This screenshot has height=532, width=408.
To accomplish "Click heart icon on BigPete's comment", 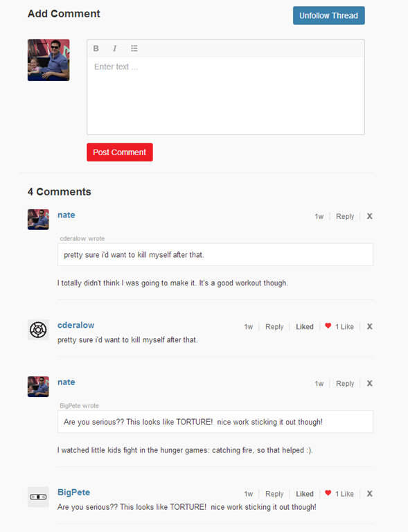I will pos(328,493).
